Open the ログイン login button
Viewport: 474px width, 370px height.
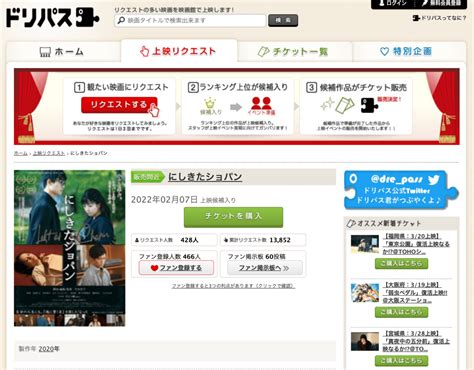point(393,3)
